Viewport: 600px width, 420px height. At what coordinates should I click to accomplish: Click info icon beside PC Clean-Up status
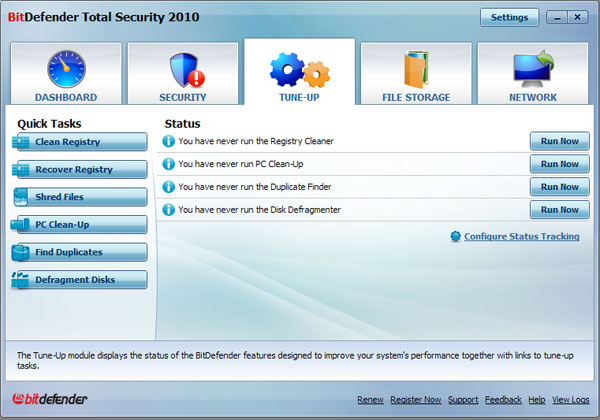[x=168, y=164]
